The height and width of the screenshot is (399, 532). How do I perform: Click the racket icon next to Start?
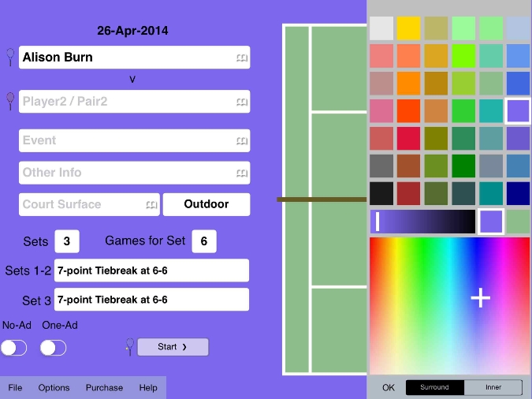[129, 347]
